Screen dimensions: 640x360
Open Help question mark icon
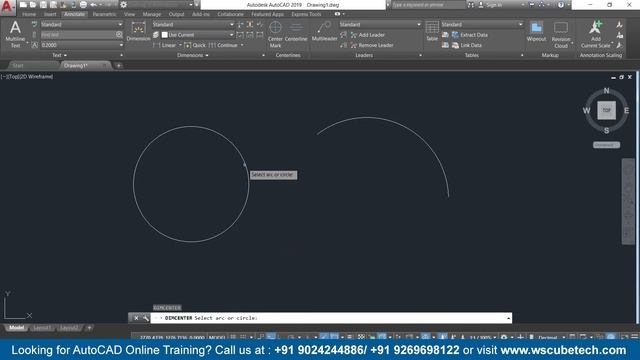coord(561,5)
